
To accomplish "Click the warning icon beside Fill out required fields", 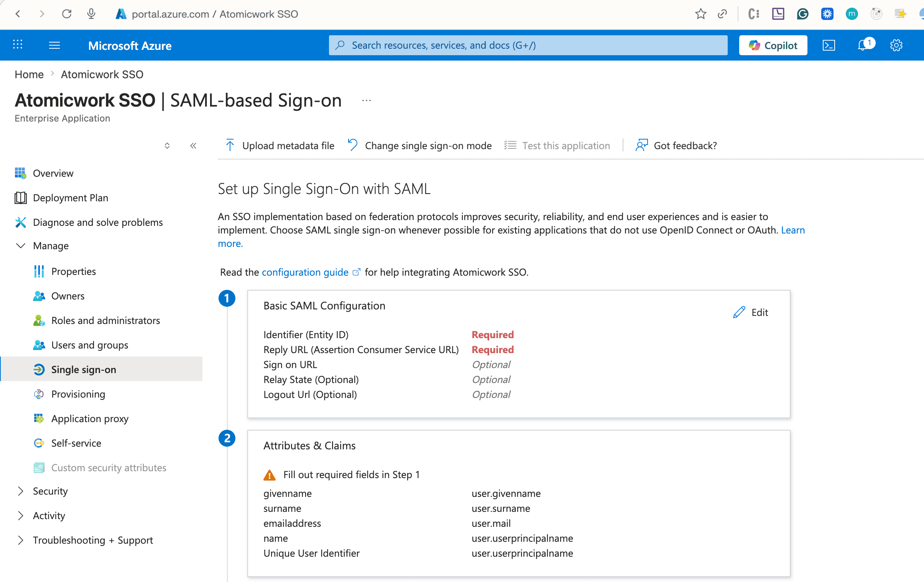I will 270,475.
